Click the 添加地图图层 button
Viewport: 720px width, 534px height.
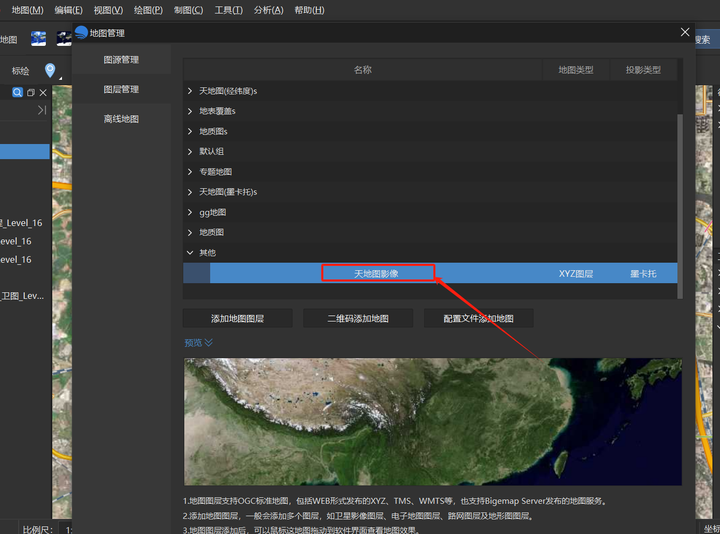pyautogui.click(x=237, y=318)
